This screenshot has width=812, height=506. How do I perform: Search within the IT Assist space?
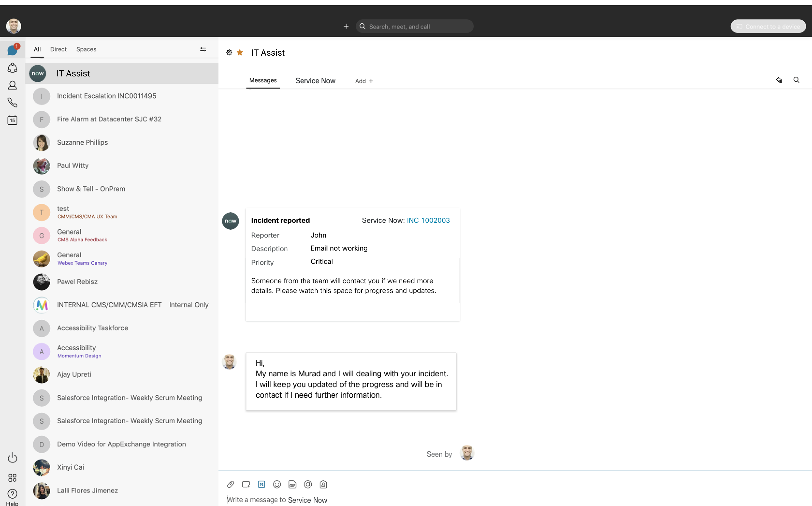tap(796, 80)
